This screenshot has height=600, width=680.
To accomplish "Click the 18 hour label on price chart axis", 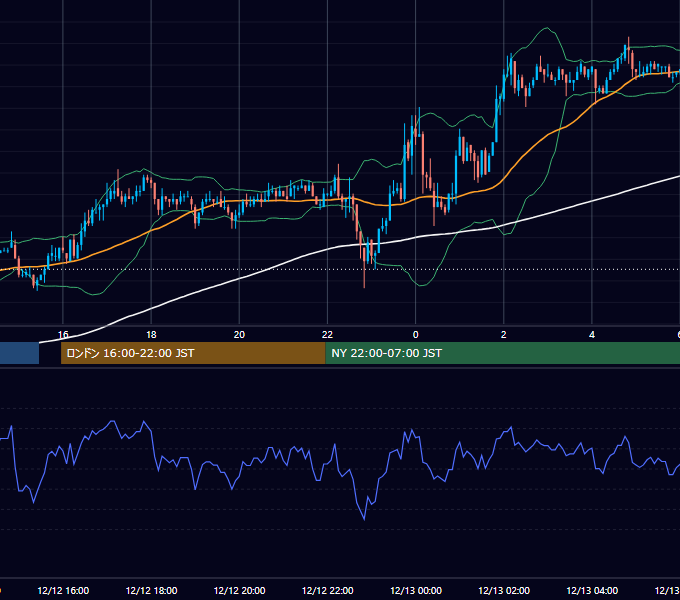I will (151, 335).
